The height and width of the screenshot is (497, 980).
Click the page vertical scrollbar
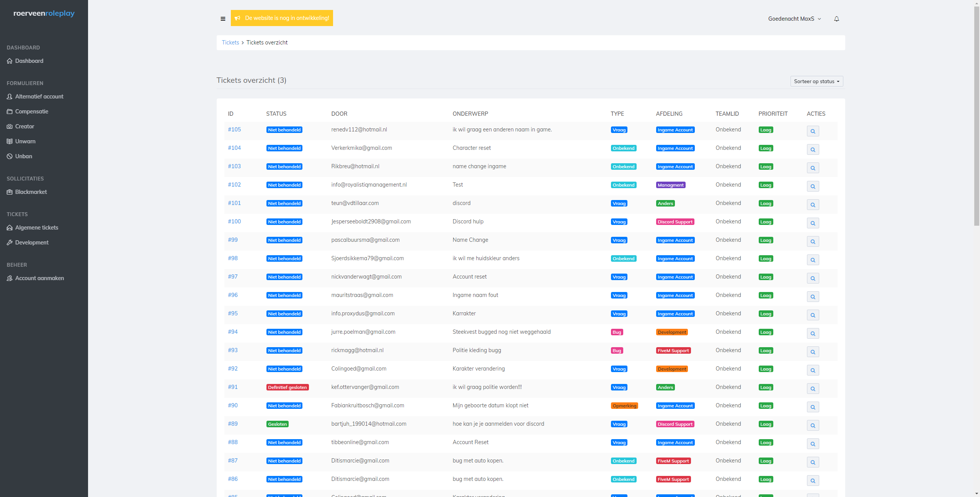(x=977, y=115)
